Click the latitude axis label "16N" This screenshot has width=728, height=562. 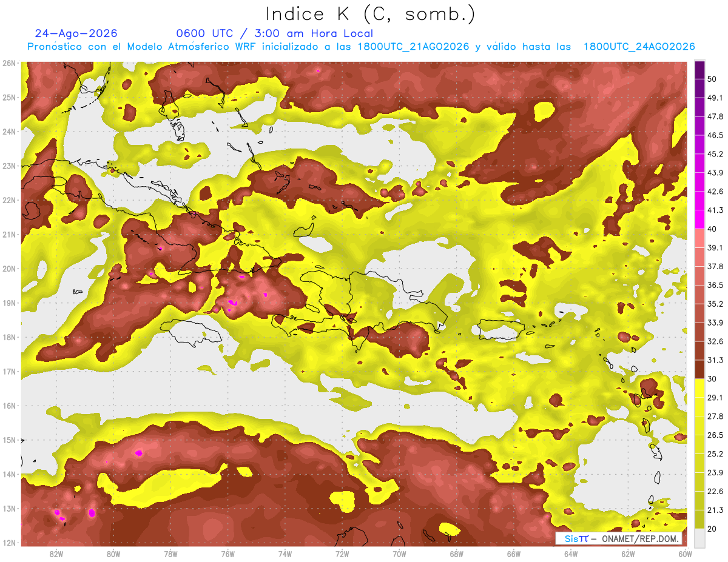click(x=9, y=406)
